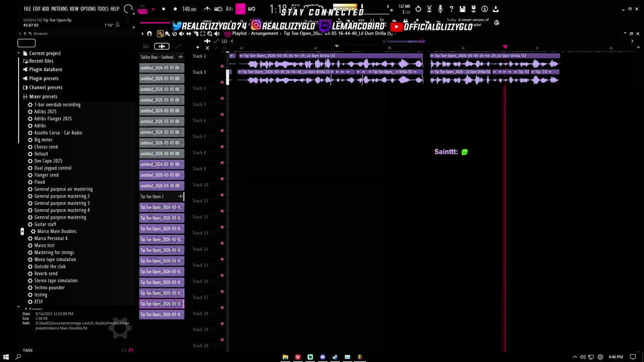This screenshot has width=644, height=362.
Task: Open the ADD menu
Action: pos(46,9)
